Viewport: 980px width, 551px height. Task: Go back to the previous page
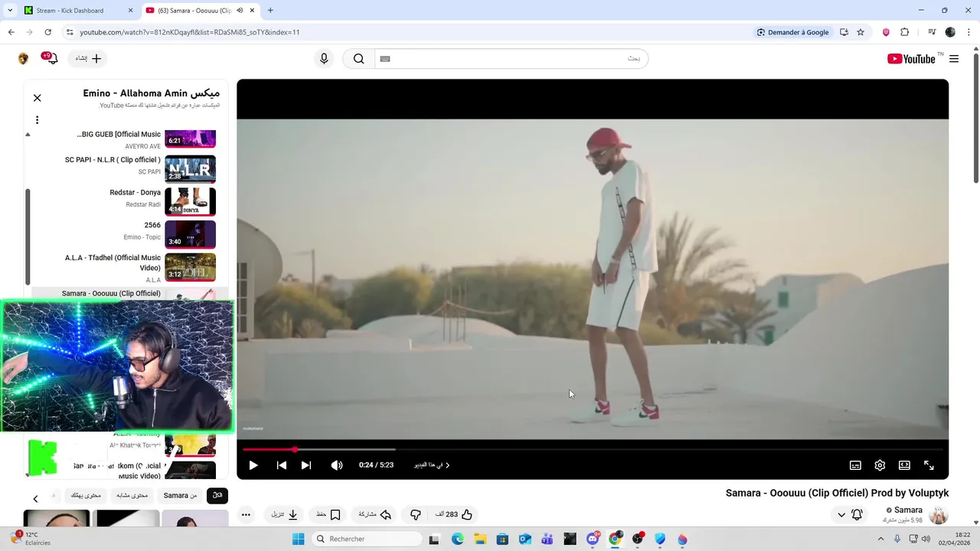coord(11,32)
